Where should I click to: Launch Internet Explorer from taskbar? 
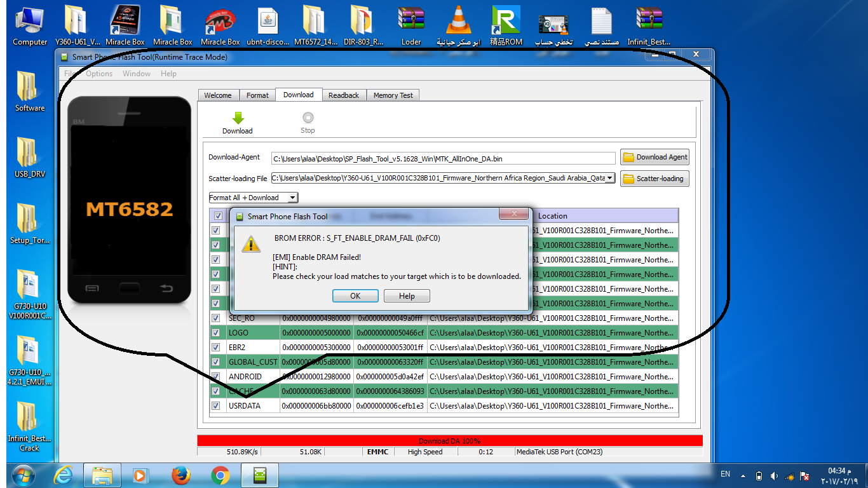(64, 475)
